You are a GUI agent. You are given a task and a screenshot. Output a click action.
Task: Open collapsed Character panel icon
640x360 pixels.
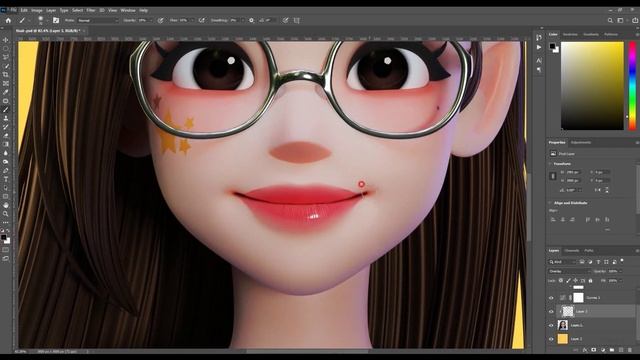pos(539,60)
